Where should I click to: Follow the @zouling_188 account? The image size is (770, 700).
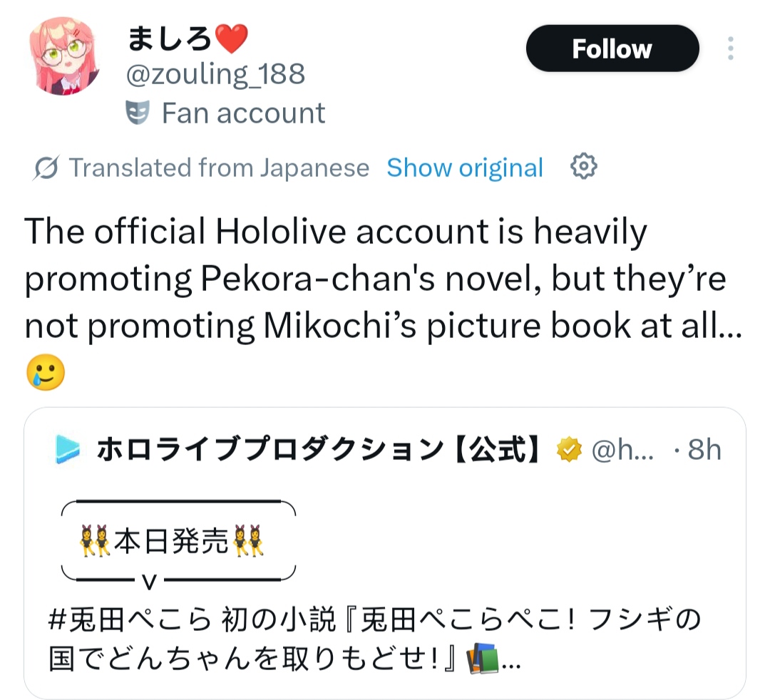(x=612, y=48)
